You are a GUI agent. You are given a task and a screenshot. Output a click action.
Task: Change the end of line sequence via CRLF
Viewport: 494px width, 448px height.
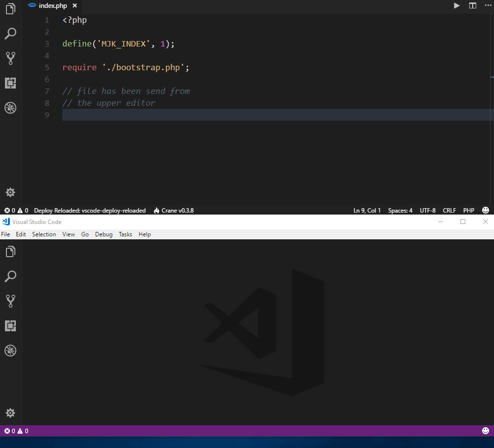point(449,210)
